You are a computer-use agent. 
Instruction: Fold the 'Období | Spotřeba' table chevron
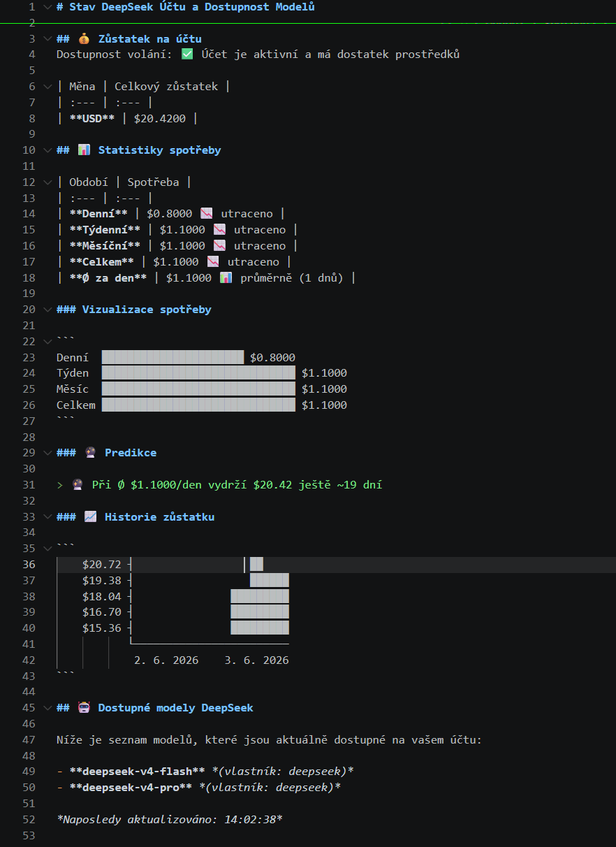pos(47,182)
